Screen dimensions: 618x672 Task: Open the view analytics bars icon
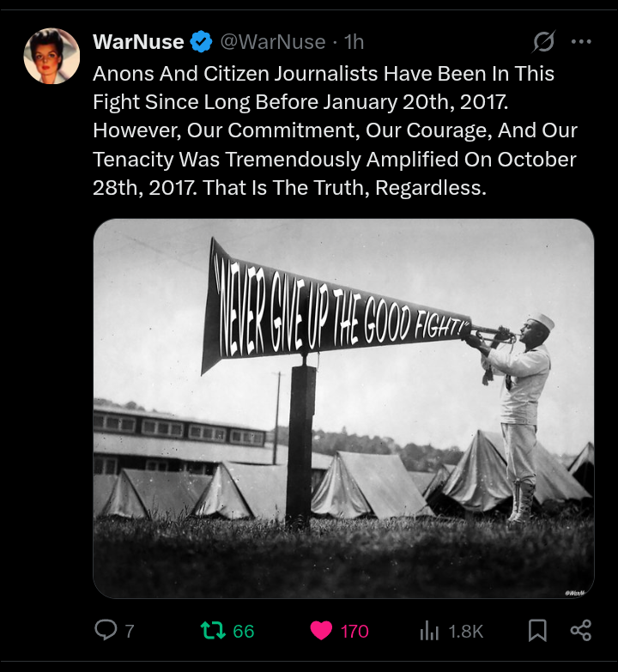click(429, 631)
